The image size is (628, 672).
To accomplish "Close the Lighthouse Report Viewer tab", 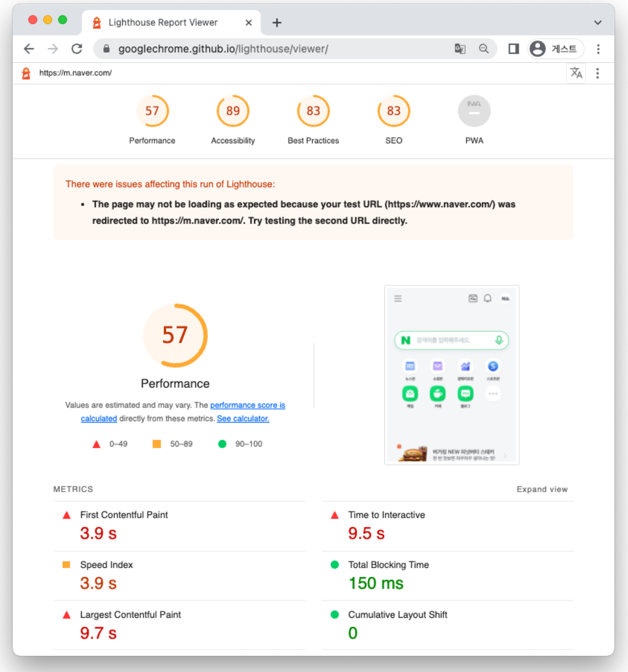I will pyautogui.click(x=248, y=22).
